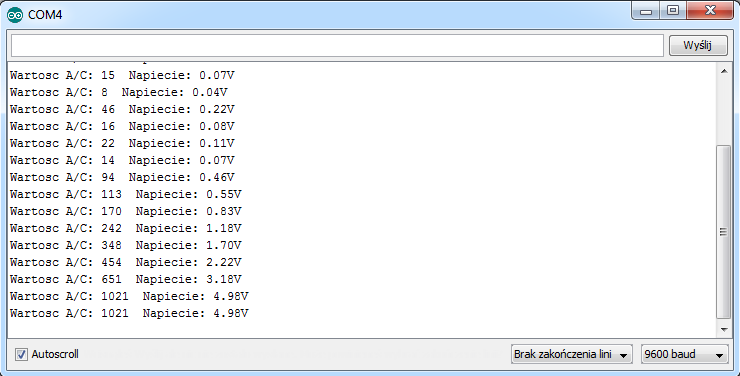Click the line 'Wartosc A/C: 242'
Image resolution: width=740 pixels, height=376 pixels.
126,228
